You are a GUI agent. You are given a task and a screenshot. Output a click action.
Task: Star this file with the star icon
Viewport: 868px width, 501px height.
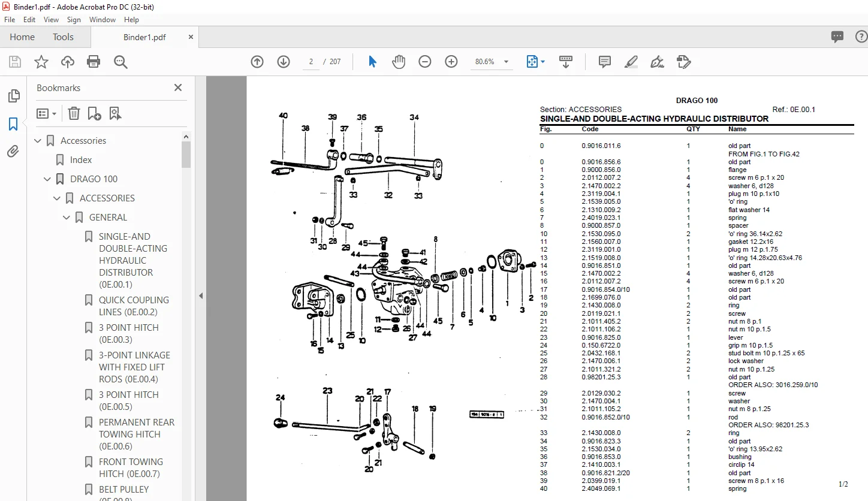41,62
